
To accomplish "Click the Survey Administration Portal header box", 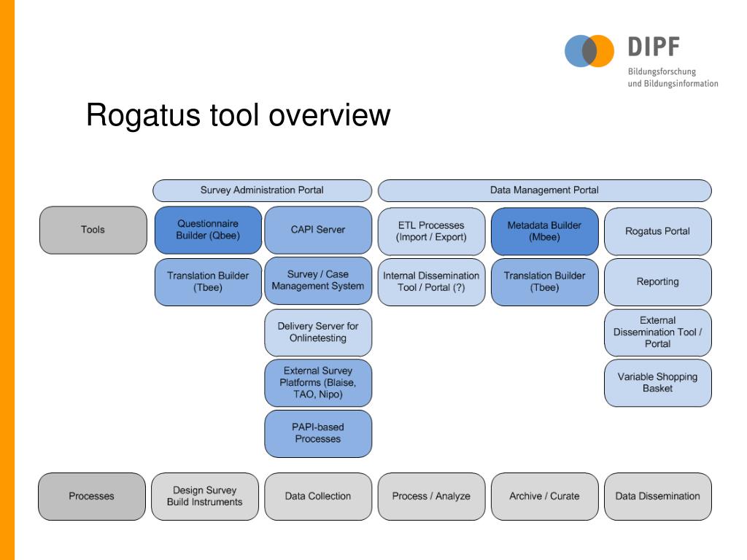I will pos(262,190).
